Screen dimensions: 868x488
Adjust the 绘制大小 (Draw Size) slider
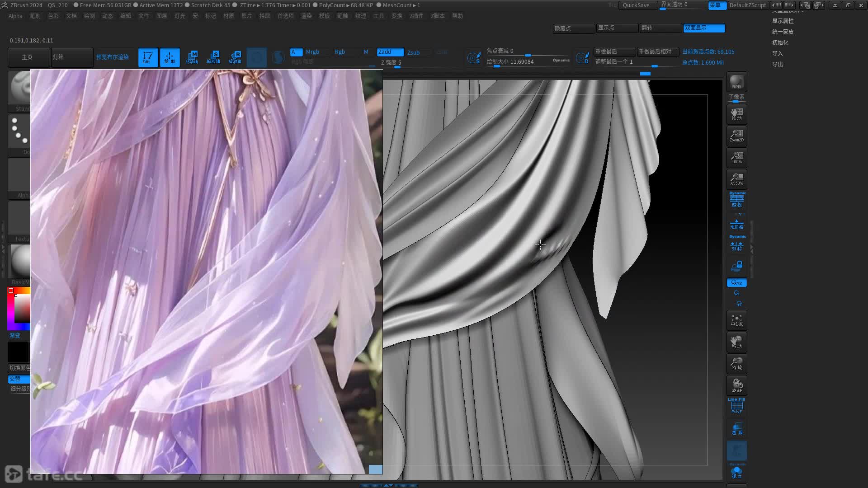528,62
